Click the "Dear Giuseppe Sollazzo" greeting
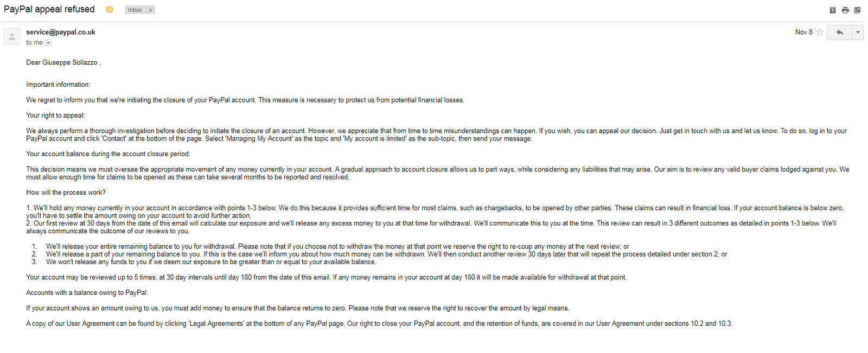 click(x=62, y=63)
